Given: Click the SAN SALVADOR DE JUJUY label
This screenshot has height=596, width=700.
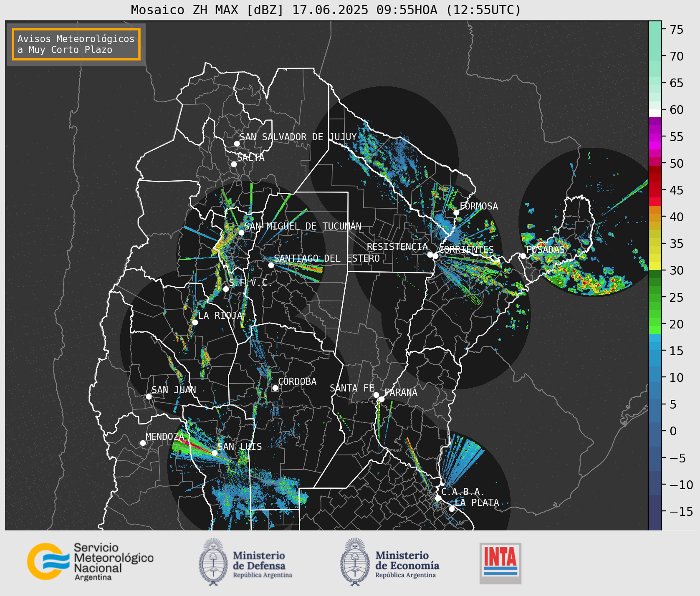Looking at the screenshot, I should [298, 137].
